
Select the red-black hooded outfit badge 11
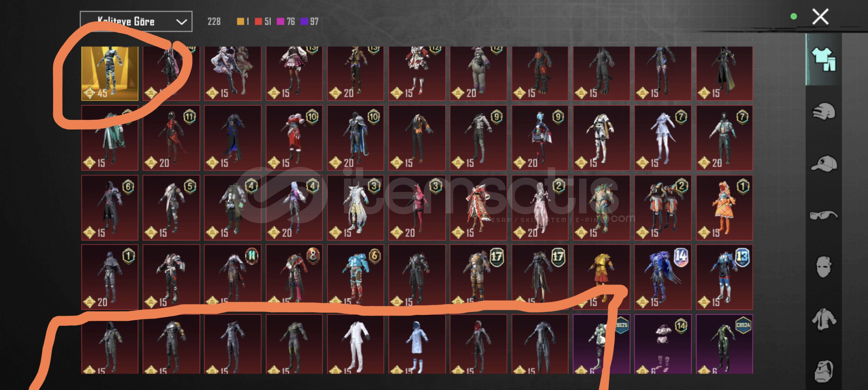tap(171, 138)
